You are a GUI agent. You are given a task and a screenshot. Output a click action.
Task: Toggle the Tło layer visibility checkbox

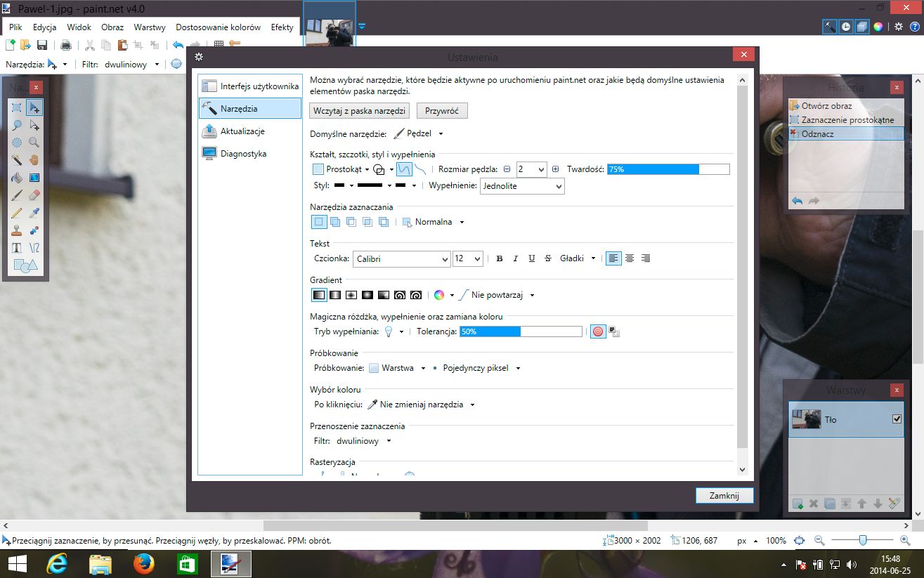coord(897,419)
